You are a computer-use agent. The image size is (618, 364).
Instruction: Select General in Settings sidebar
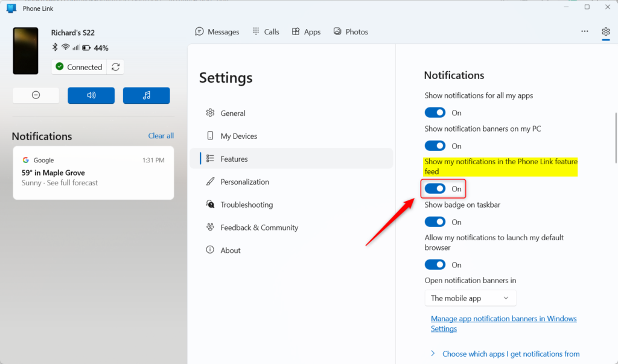click(291, 113)
